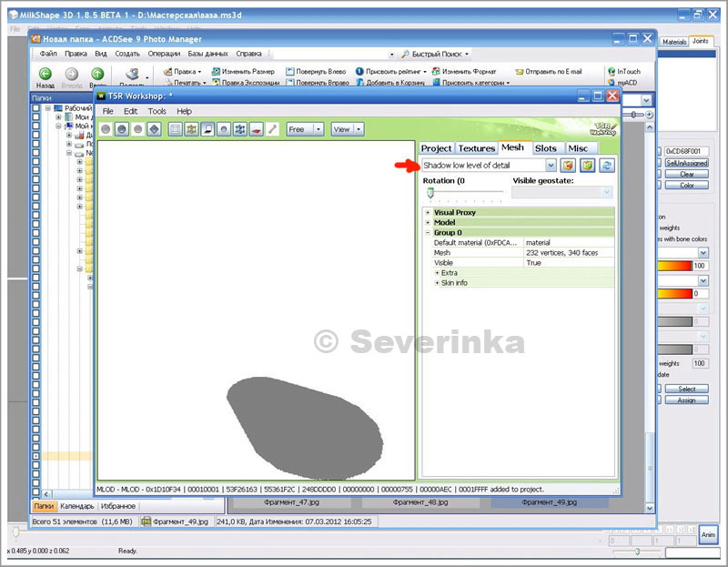Open the Shadow low level of detail dropdown

point(551,166)
